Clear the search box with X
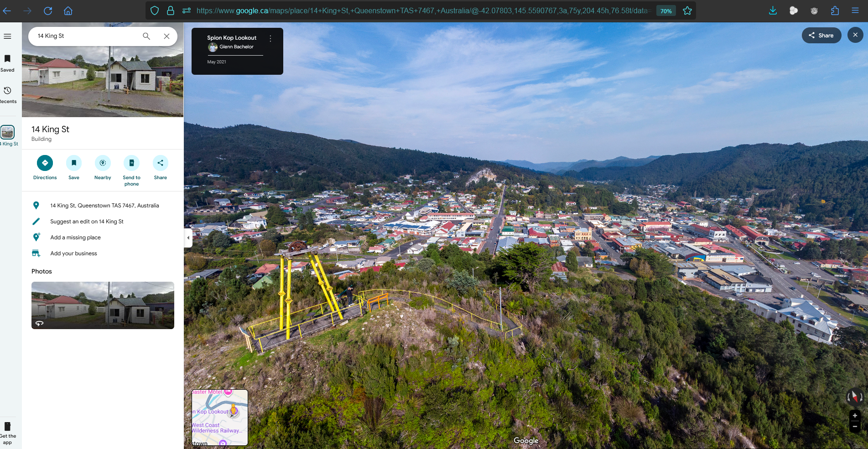Screen dimensions: 868x449 [166, 36]
